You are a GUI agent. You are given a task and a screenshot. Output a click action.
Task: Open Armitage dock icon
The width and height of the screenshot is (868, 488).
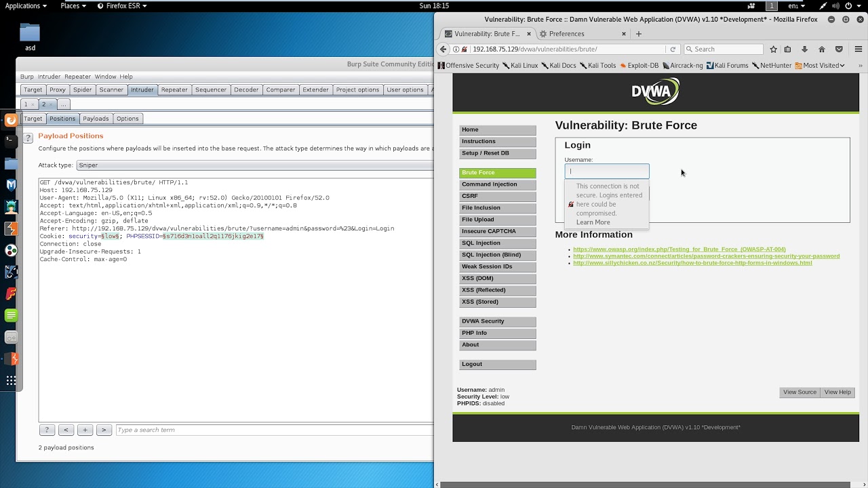coord(11,207)
